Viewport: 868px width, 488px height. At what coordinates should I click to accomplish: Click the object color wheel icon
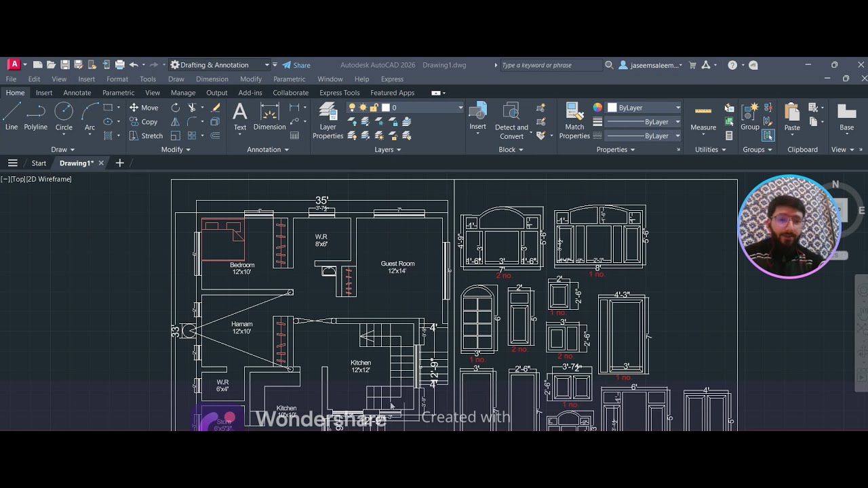(597, 108)
